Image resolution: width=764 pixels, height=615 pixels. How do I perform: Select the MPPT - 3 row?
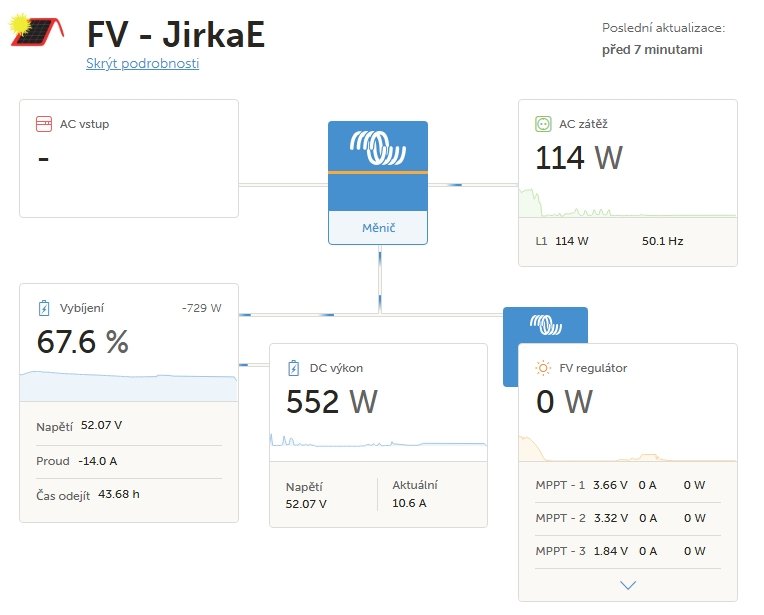tap(628, 551)
